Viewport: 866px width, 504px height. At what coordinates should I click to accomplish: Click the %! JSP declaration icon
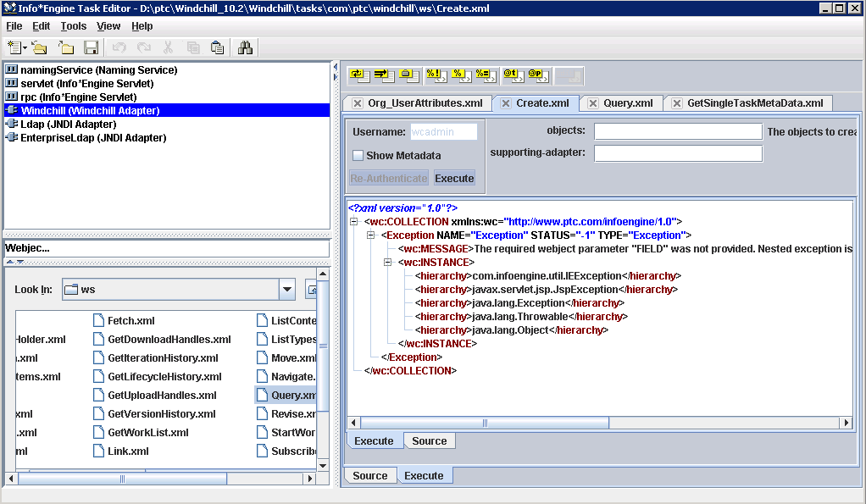click(436, 75)
